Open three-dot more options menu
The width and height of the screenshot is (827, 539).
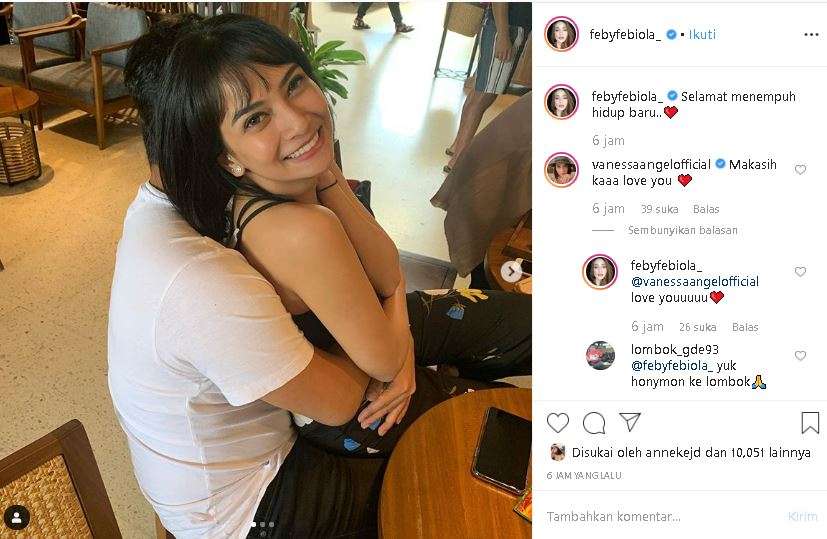click(x=811, y=35)
